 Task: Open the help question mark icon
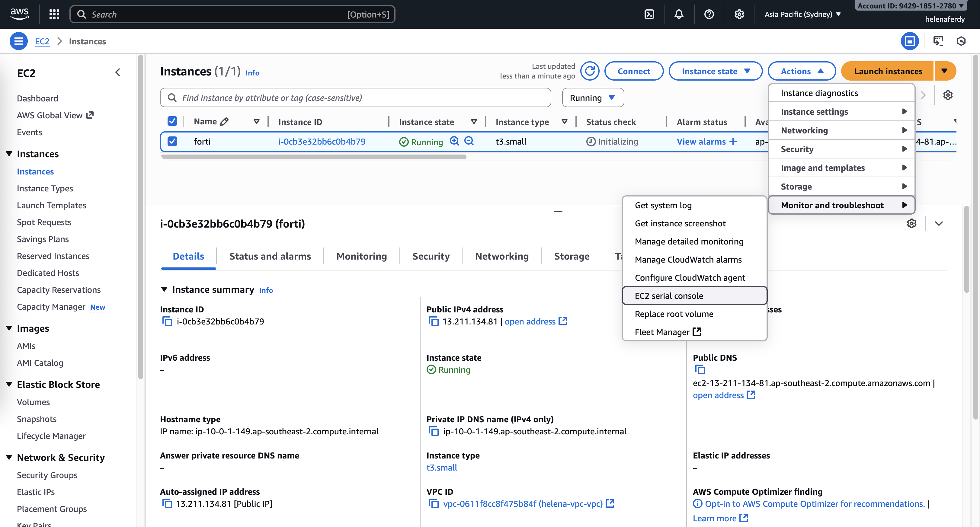709,14
